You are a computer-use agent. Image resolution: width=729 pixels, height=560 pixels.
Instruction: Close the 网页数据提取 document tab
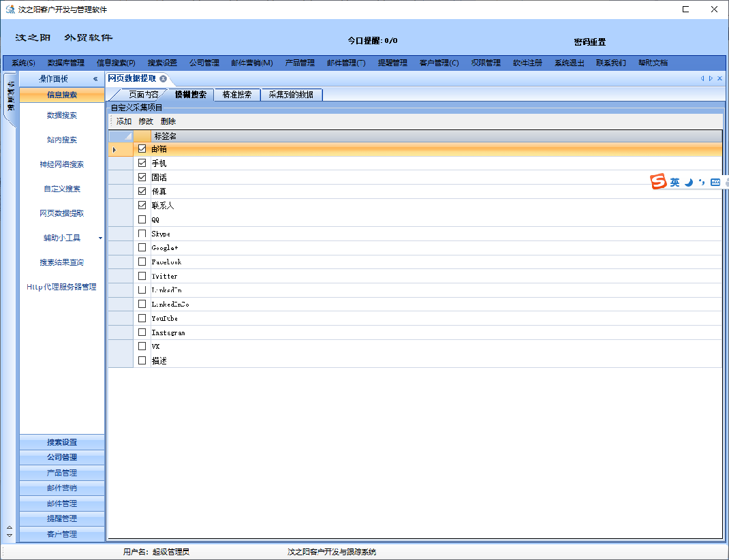[x=164, y=79]
